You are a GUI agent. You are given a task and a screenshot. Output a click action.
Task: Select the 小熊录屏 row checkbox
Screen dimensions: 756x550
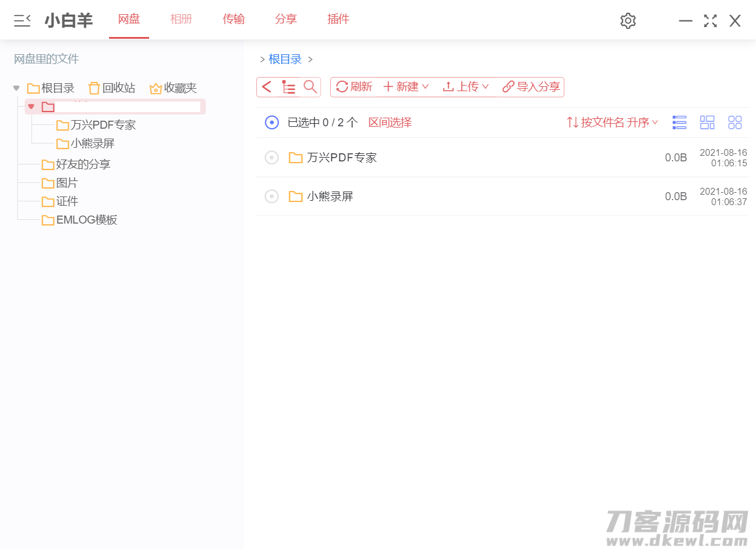pos(272,196)
